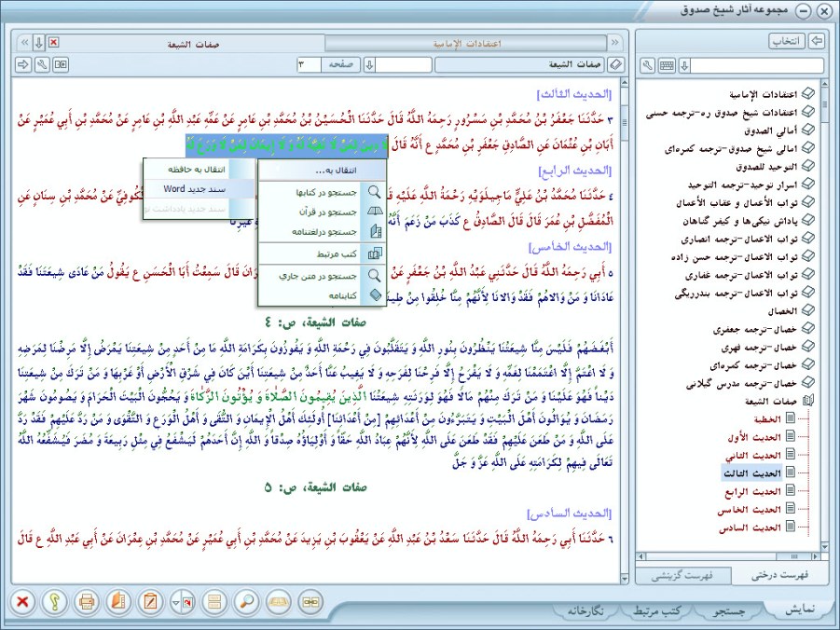Viewport: 840px width, 630px height.
Task: Click the book icon beside أمالي الصدوق
Action: coord(807,130)
